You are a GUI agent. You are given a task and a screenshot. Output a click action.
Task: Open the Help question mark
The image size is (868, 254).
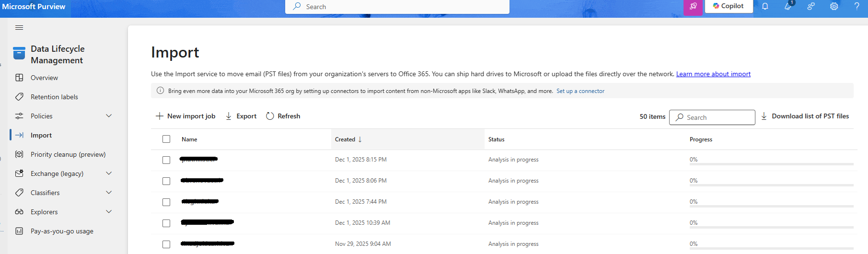857,6
